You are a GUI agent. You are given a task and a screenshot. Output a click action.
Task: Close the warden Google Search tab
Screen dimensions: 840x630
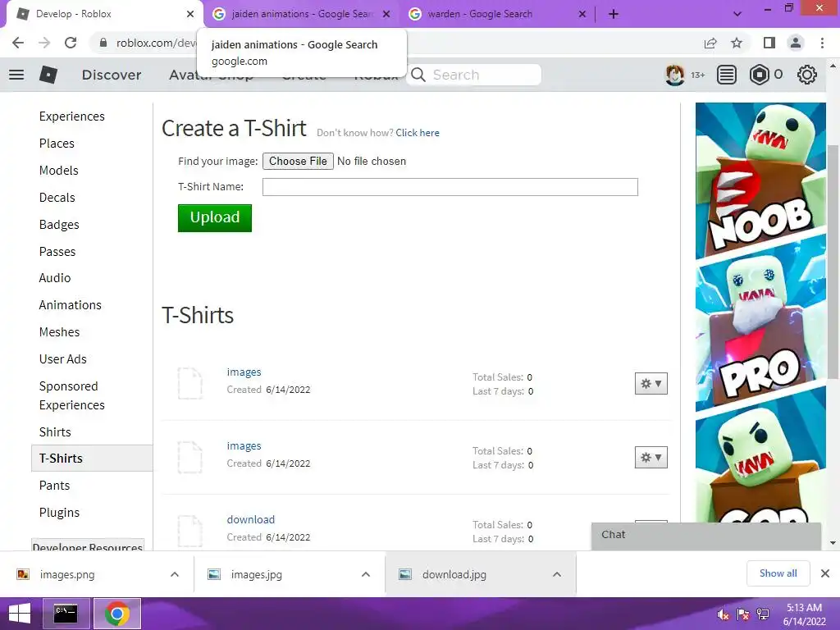click(582, 14)
